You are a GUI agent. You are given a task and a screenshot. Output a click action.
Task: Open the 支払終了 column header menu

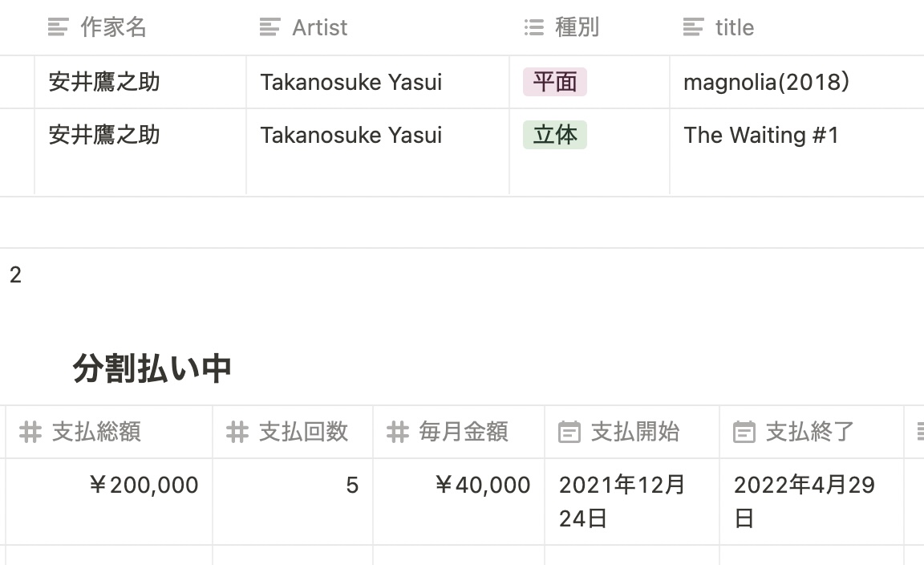812,432
